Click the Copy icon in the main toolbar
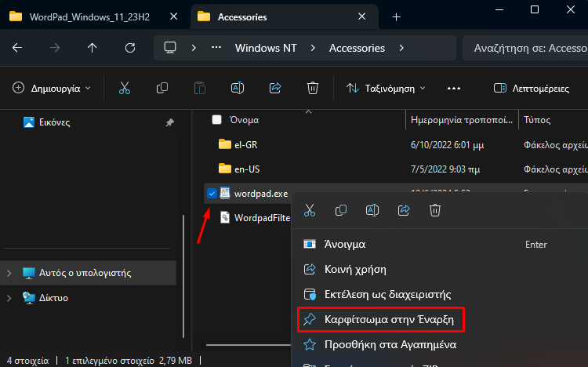Viewport: 588px width, 367px height. click(x=162, y=88)
